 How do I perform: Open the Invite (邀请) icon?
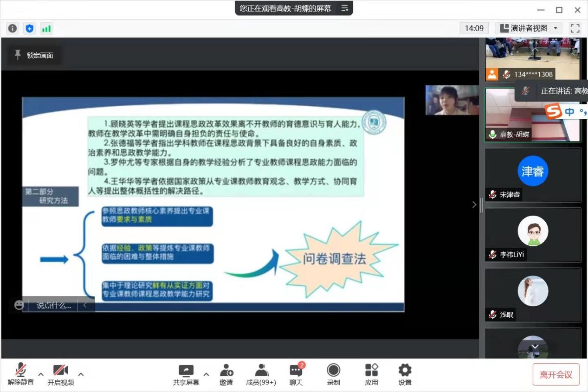[x=226, y=374]
